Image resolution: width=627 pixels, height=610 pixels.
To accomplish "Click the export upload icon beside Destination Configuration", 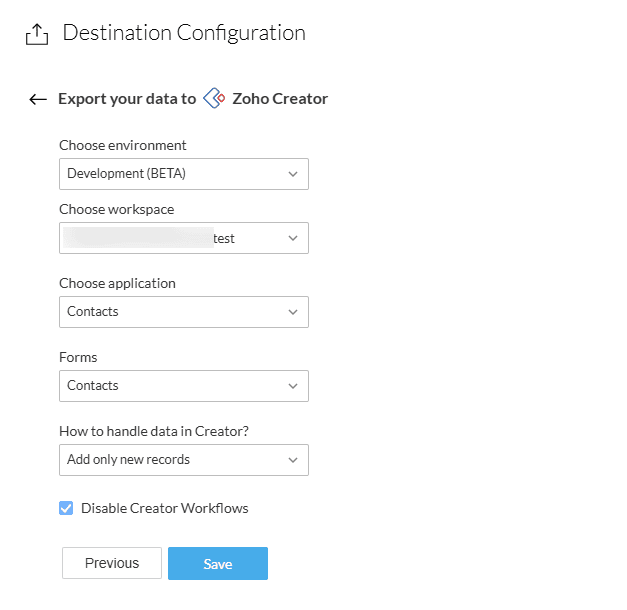I will (37, 34).
